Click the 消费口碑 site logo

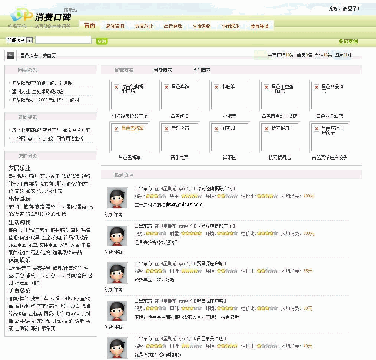coord(41,16)
